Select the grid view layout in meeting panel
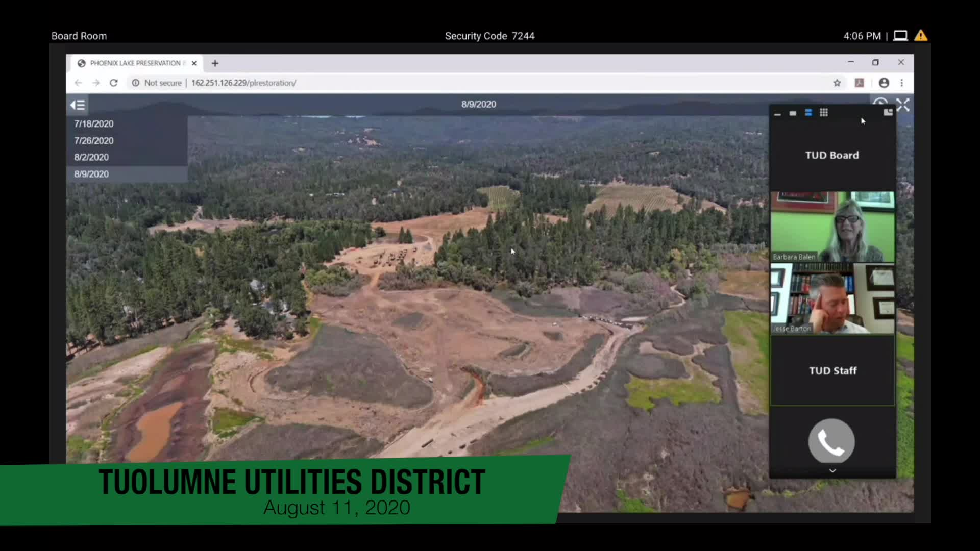 click(823, 113)
